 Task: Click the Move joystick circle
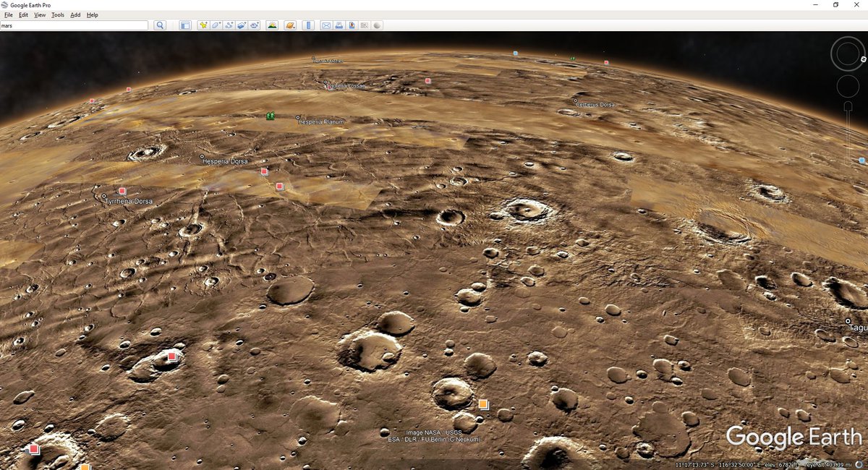(848, 86)
